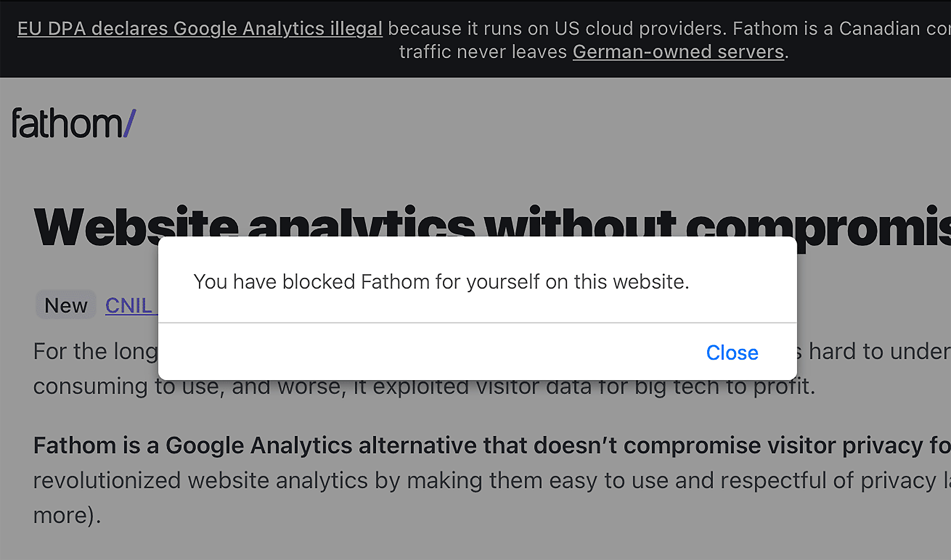This screenshot has width=951, height=560.
Task: Open the EU DPA declares Google Analytics illegal link
Action: point(200,28)
